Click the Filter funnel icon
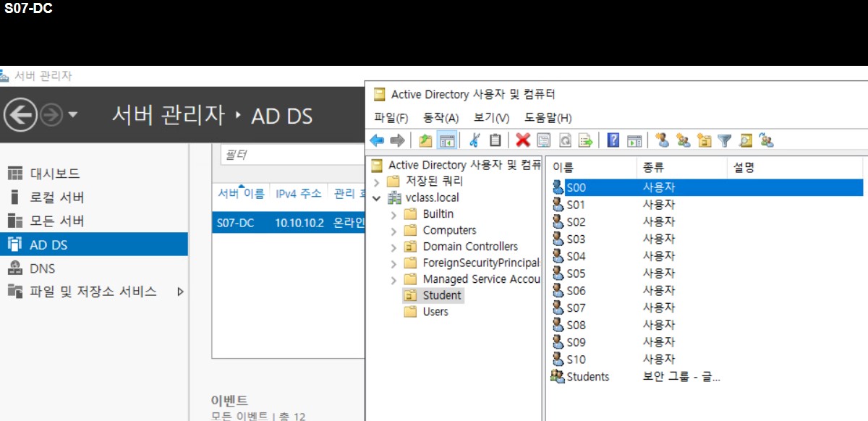Image resolution: width=868 pixels, height=421 pixels. pos(725,140)
